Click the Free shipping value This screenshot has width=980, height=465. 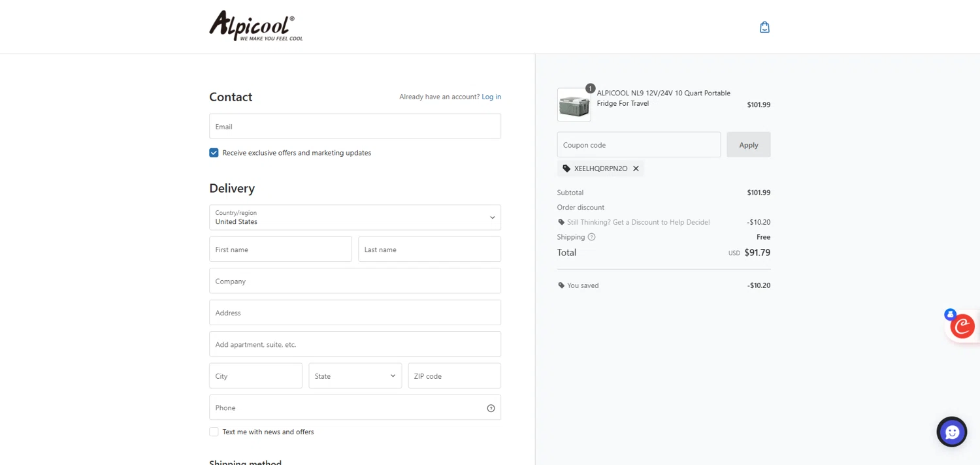click(763, 237)
